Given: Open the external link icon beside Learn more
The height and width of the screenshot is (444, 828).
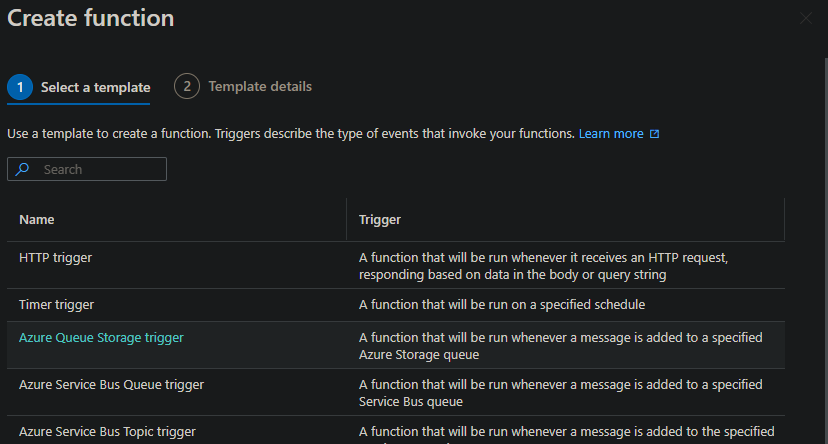Looking at the screenshot, I should click(654, 134).
